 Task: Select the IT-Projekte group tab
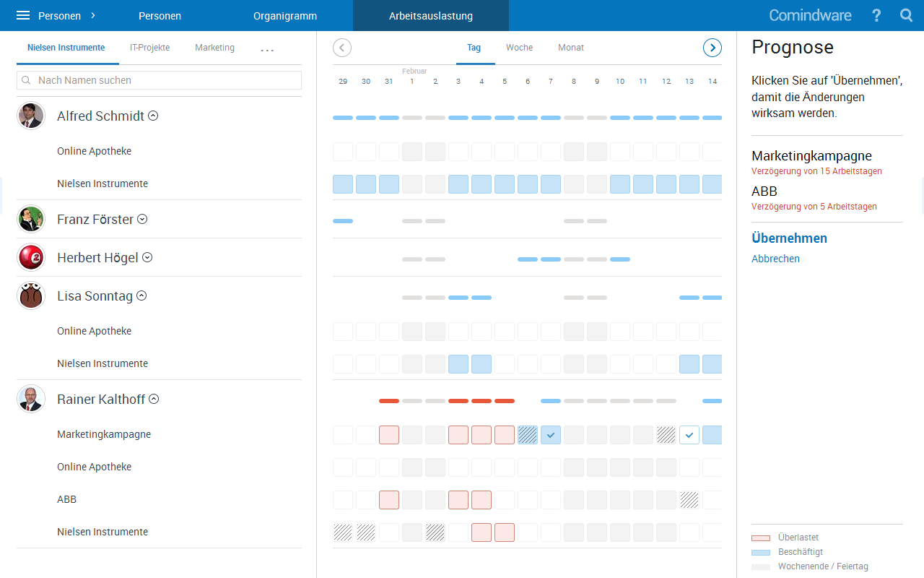[x=149, y=48]
